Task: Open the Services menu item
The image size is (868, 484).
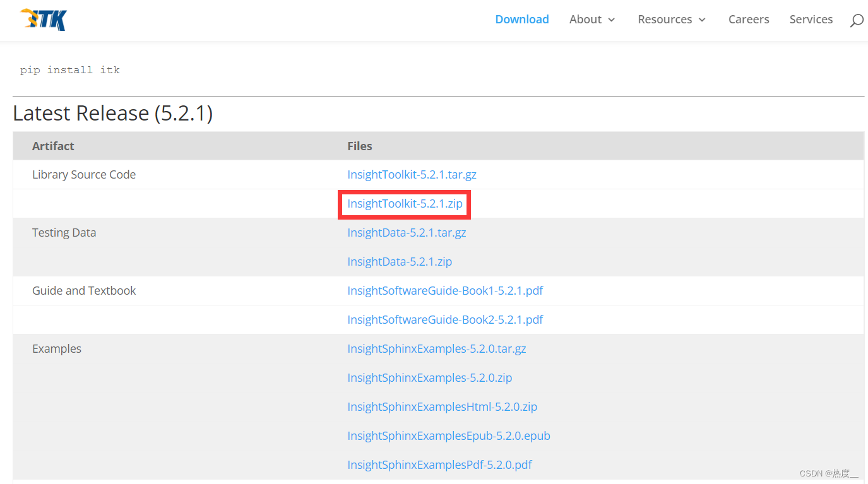Action: (811, 20)
